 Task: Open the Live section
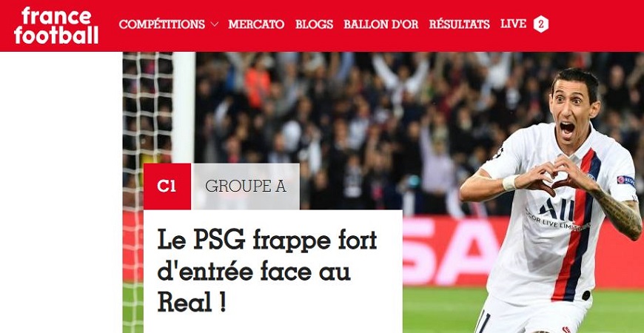[514, 24]
